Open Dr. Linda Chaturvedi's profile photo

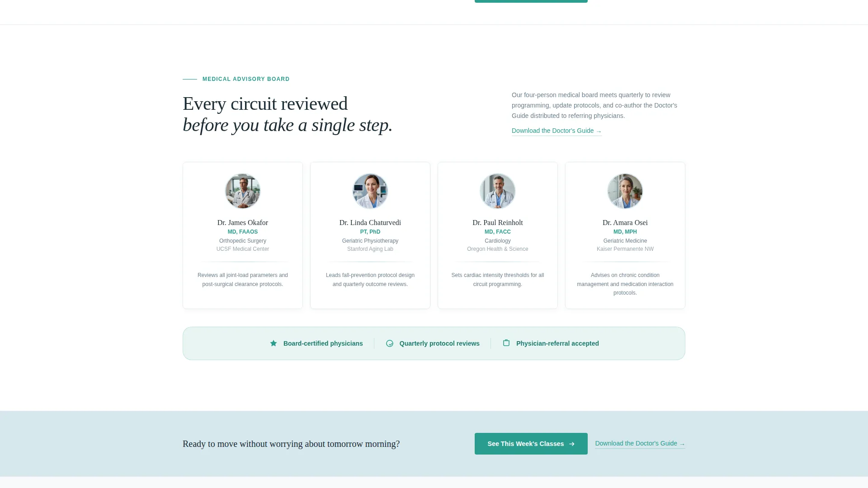370,191
